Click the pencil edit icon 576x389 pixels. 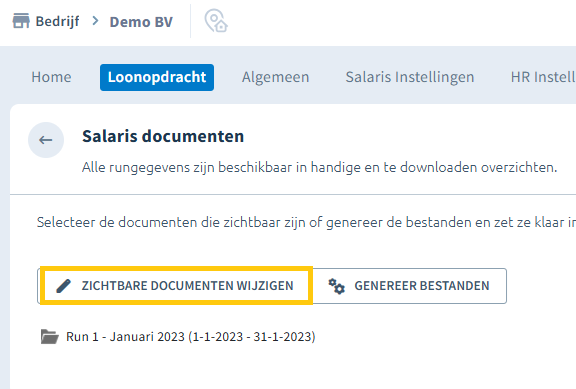(x=63, y=286)
